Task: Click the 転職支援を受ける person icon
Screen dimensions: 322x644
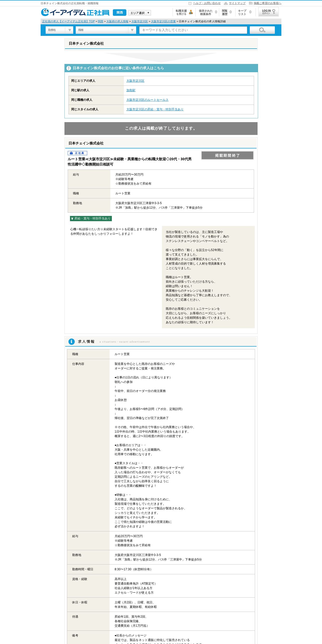Action: click(191, 12)
